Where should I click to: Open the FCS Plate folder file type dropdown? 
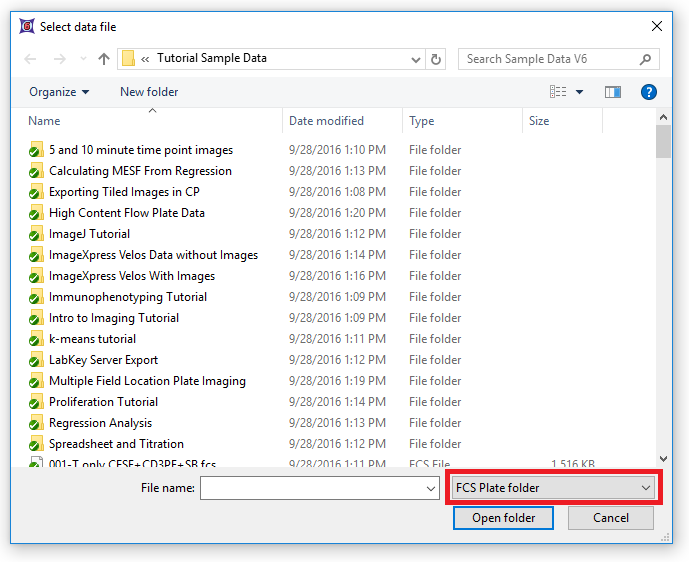click(x=551, y=488)
